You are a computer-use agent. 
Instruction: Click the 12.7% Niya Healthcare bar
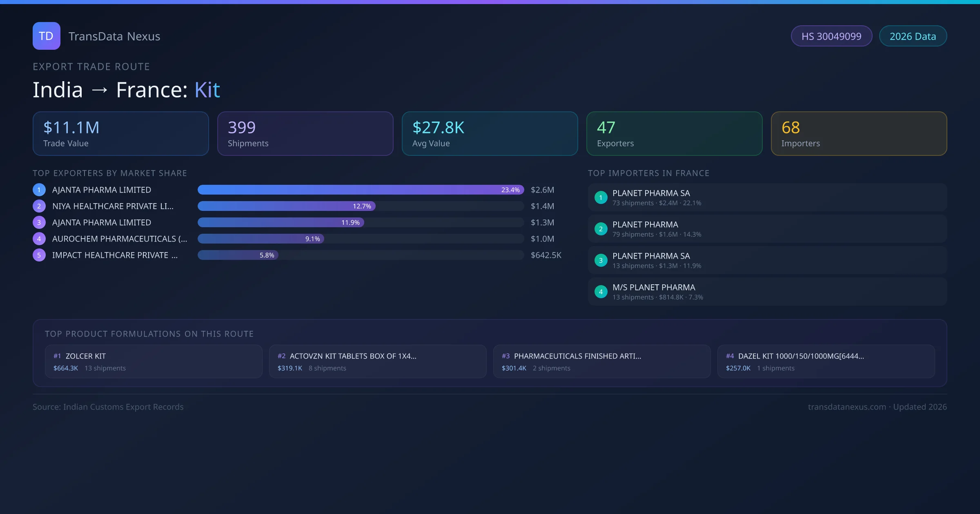[x=286, y=206]
